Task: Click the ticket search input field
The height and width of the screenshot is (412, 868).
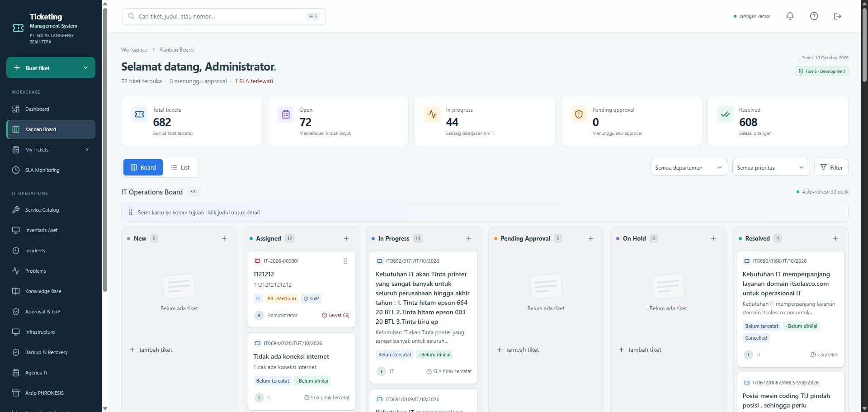Action: (223, 16)
